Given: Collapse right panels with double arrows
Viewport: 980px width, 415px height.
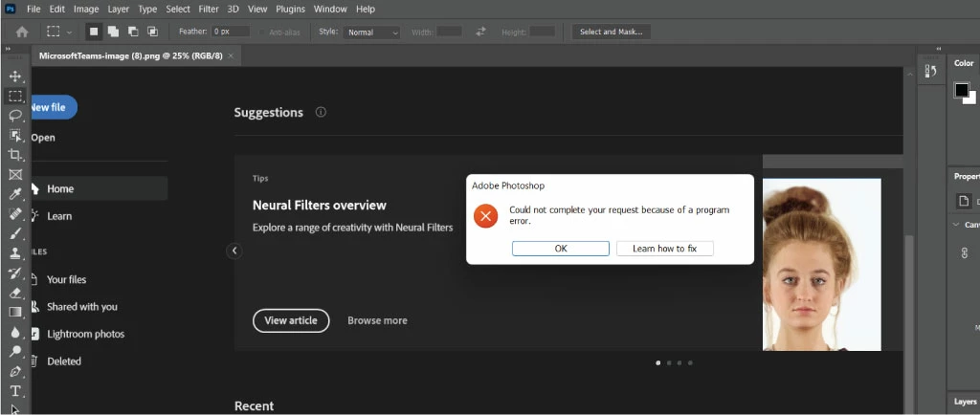Looking at the screenshot, I should coord(939,49).
